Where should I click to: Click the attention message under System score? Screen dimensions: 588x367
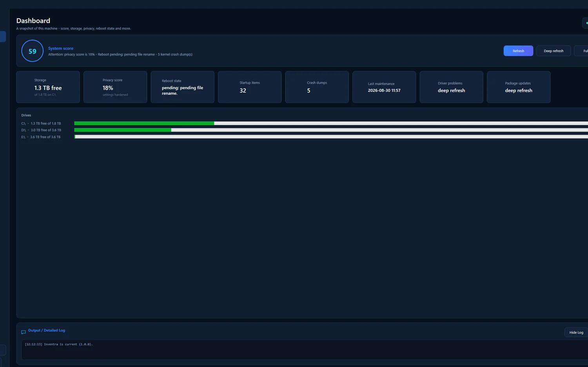(x=120, y=54)
